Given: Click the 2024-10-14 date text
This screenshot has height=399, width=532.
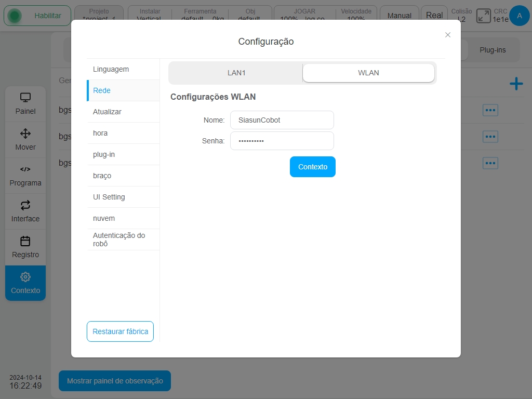Looking at the screenshot, I should click(x=25, y=378).
